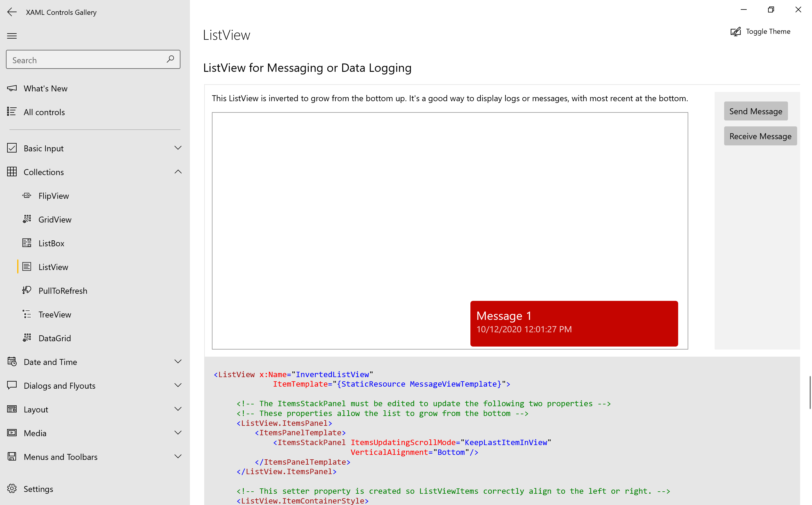The width and height of the screenshot is (812, 505).
Task: Click the Send Message button
Action: point(756,111)
